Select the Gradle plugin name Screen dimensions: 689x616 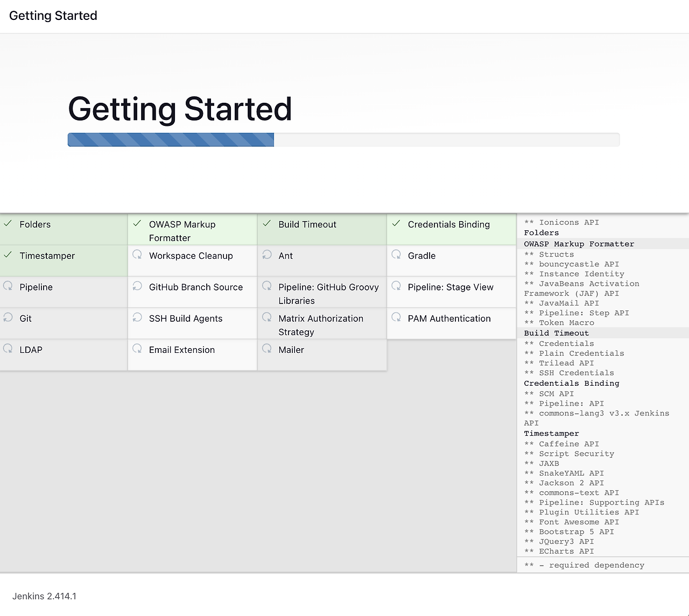click(421, 256)
